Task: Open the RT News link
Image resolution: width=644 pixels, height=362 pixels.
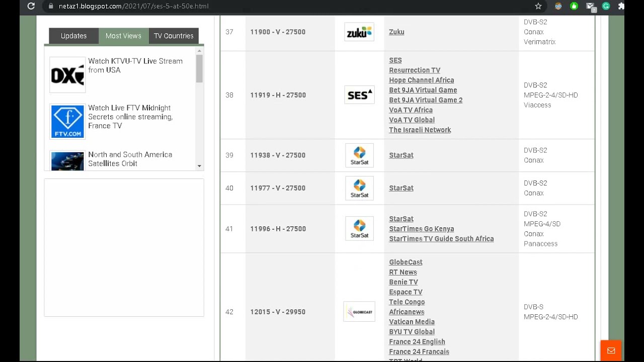Action: [403, 272]
